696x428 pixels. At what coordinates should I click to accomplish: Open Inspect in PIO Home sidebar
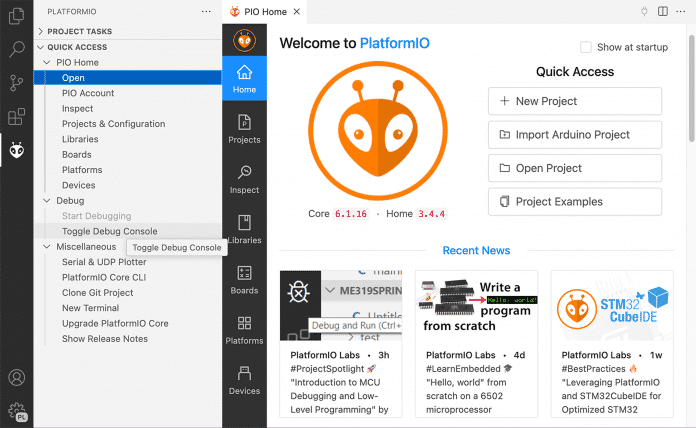[244, 178]
